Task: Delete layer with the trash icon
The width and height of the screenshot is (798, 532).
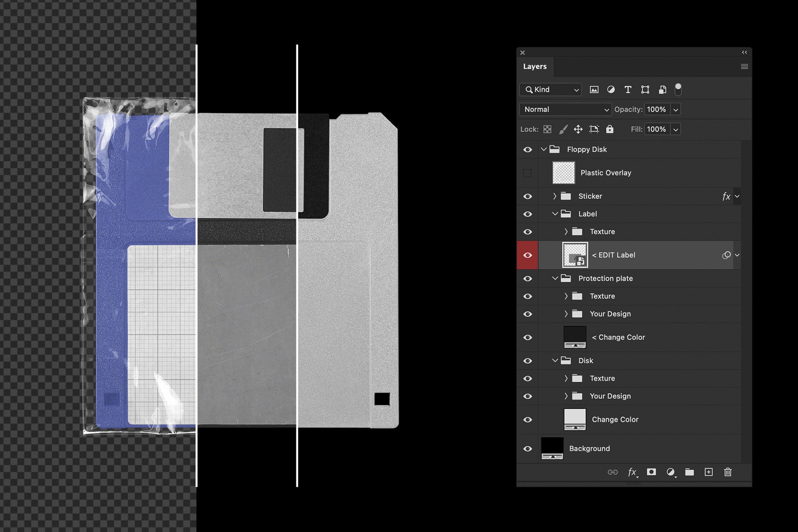Action: pyautogui.click(x=728, y=472)
